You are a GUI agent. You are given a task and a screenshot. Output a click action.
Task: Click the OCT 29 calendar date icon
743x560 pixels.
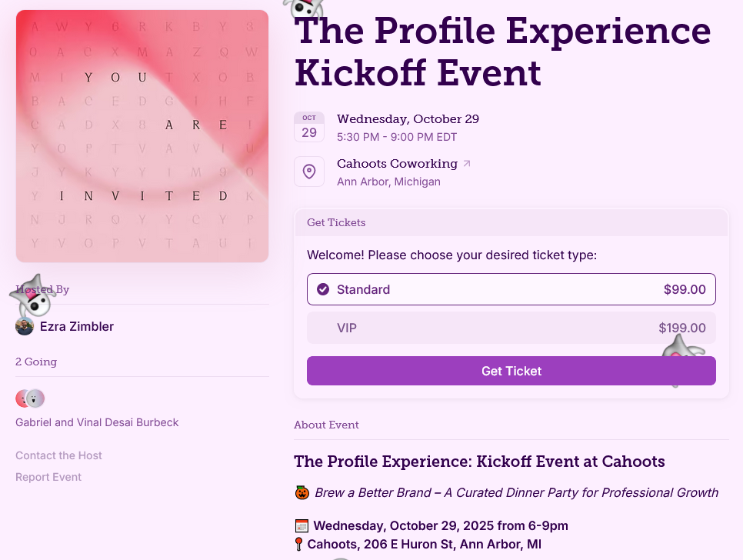coord(309,127)
